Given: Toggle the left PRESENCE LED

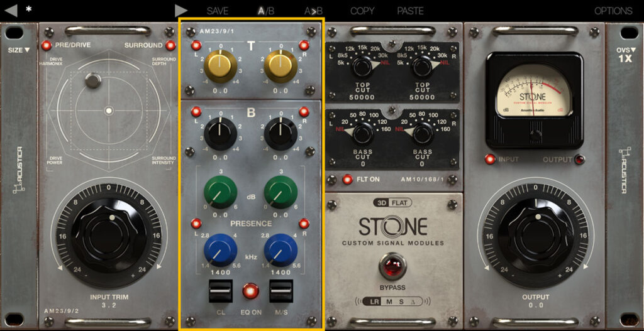Looking at the screenshot, I should coord(196,224).
